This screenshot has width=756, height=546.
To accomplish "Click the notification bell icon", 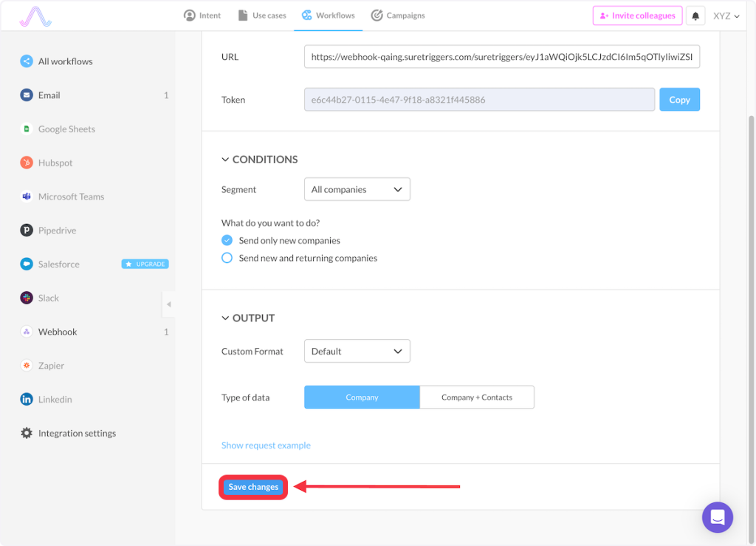I will (695, 16).
